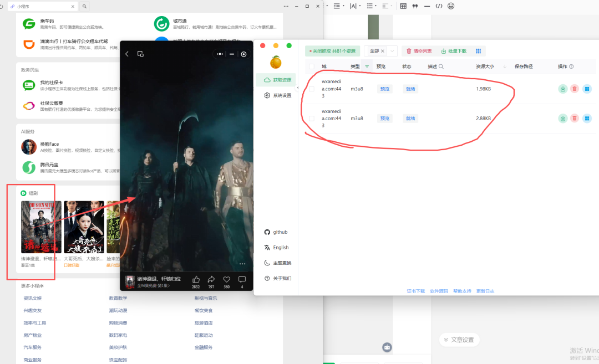
Task: Open the bullet list dropdown in editor toolbar
Action: [370, 6]
